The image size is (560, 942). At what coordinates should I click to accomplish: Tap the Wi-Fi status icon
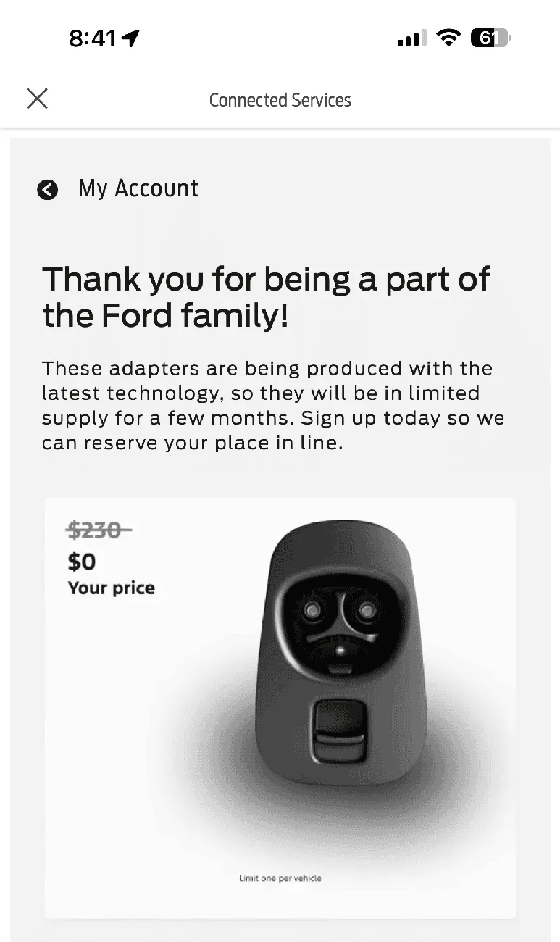click(450, 38)
